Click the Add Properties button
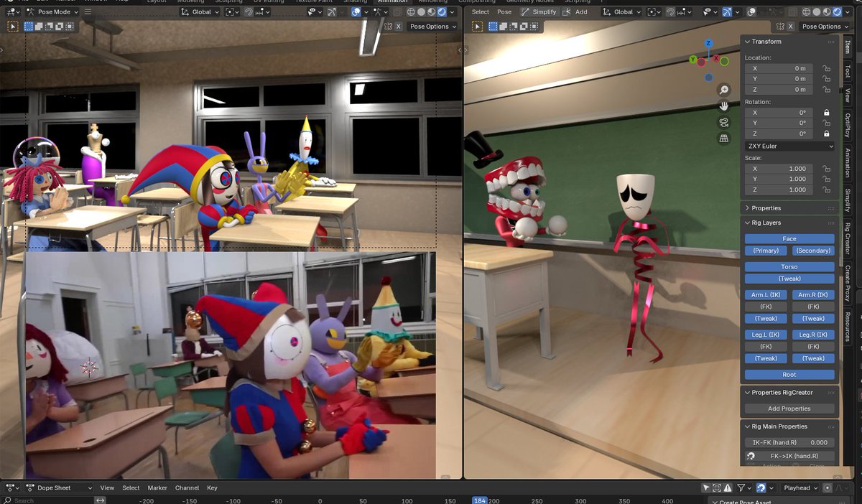 point(789,409)
